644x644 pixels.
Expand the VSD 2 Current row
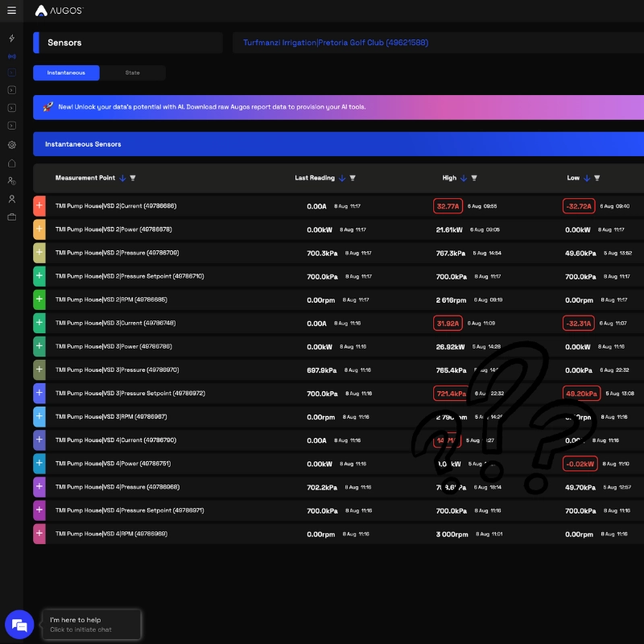click(x=39, y=206)
